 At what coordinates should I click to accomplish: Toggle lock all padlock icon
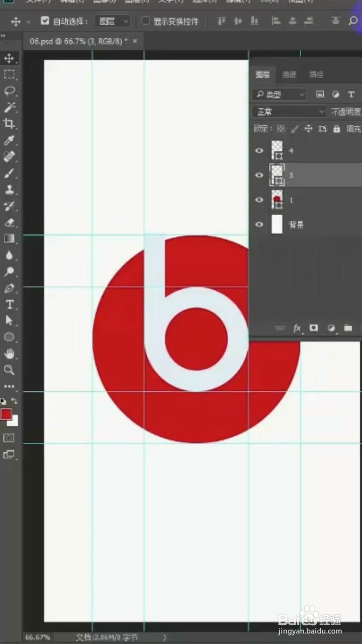click(x=337, y=129)
